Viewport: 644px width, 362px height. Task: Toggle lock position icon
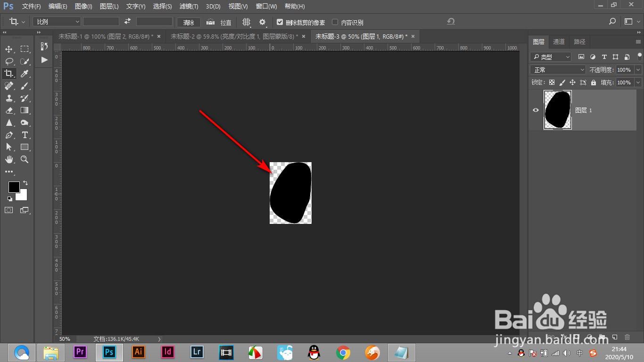point(572,82)
